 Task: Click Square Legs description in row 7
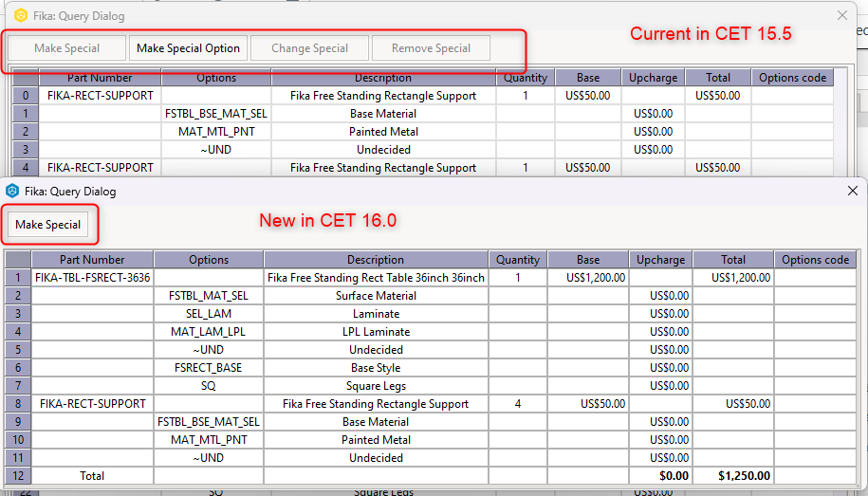pyautogui.click(x=376, y=385)
